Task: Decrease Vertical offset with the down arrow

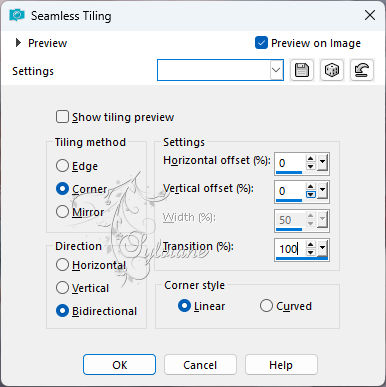Action: click(x=311, y=195)
